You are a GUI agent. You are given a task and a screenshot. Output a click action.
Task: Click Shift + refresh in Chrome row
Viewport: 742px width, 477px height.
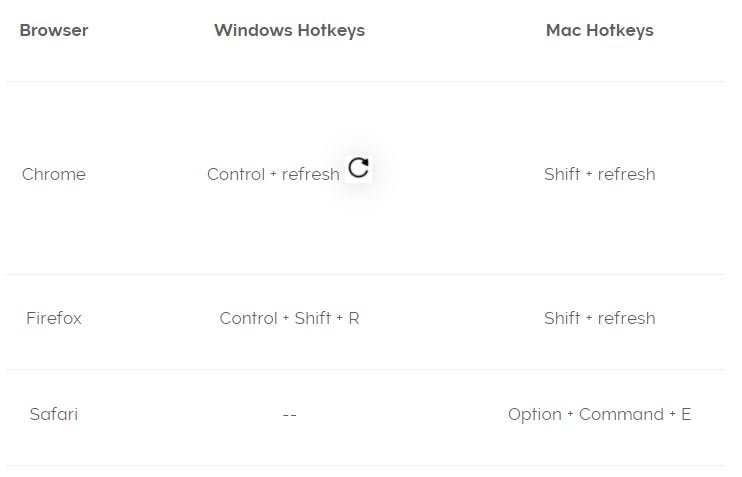(x=600, y=174)
